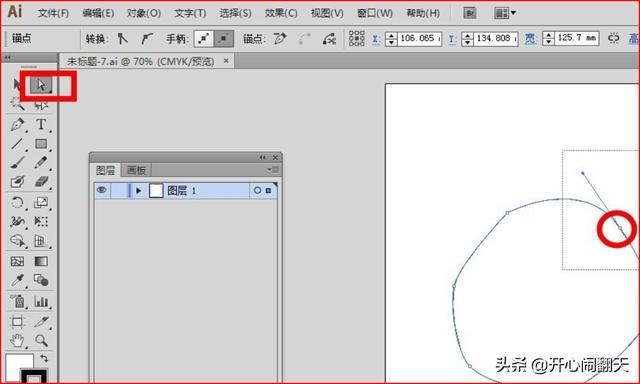Screen dimensions: 640x384
Task: Click the X value stepper arrows
Action: (x=391, y=39)
